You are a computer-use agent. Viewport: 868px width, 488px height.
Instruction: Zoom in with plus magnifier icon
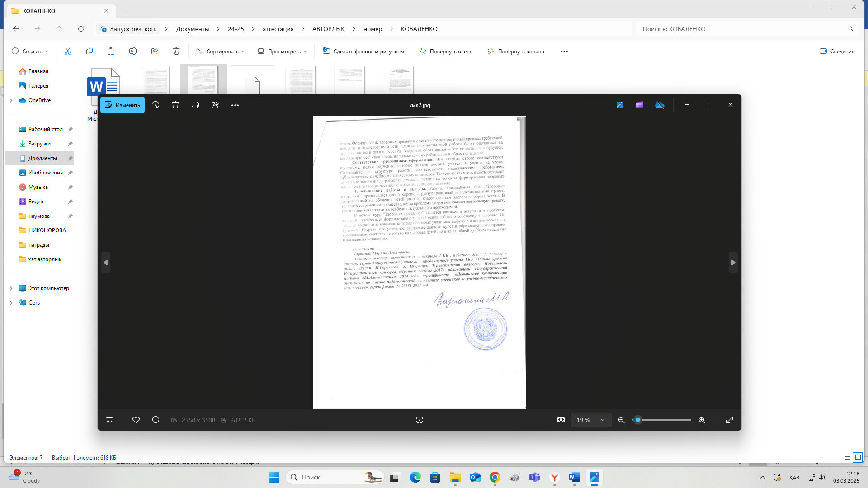702,420
